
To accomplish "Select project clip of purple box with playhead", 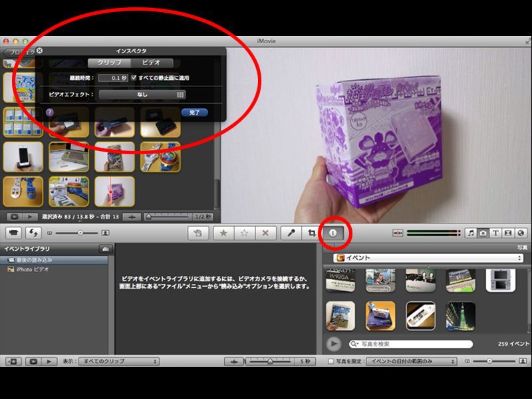I will (x=114, y=192).
